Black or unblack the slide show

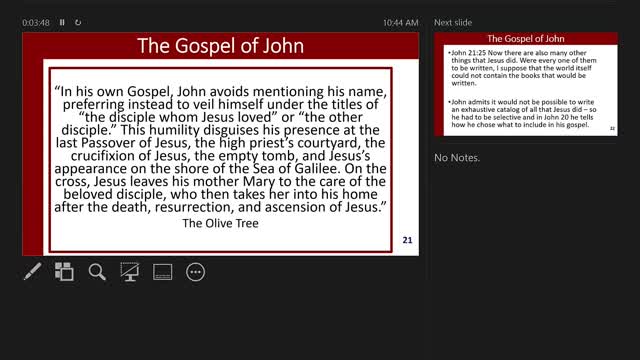130,272
